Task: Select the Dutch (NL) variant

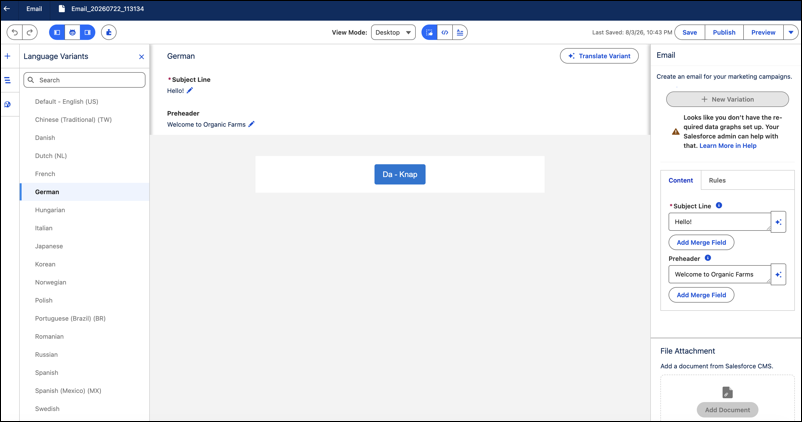Action: click(84, 156)
